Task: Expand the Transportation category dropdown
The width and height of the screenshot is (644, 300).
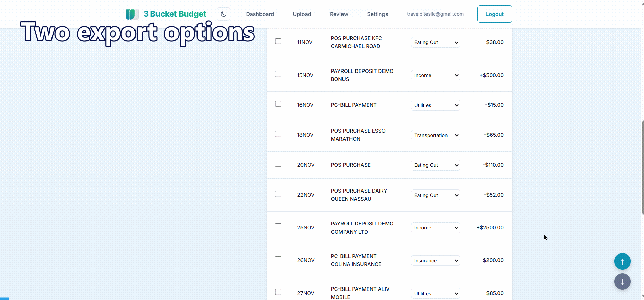Action: point(435,135)
